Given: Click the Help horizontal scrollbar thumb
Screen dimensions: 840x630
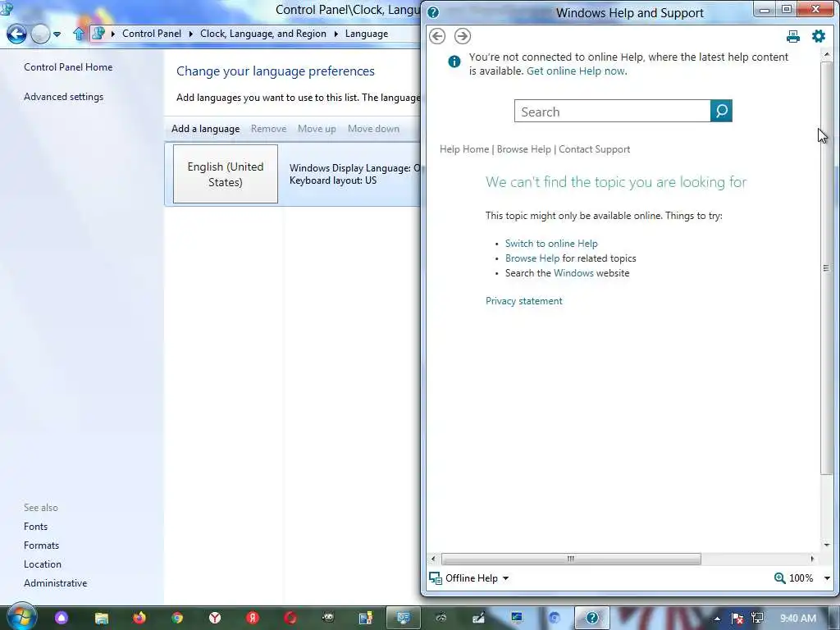Looking at the screenshot, I should 571,559.
